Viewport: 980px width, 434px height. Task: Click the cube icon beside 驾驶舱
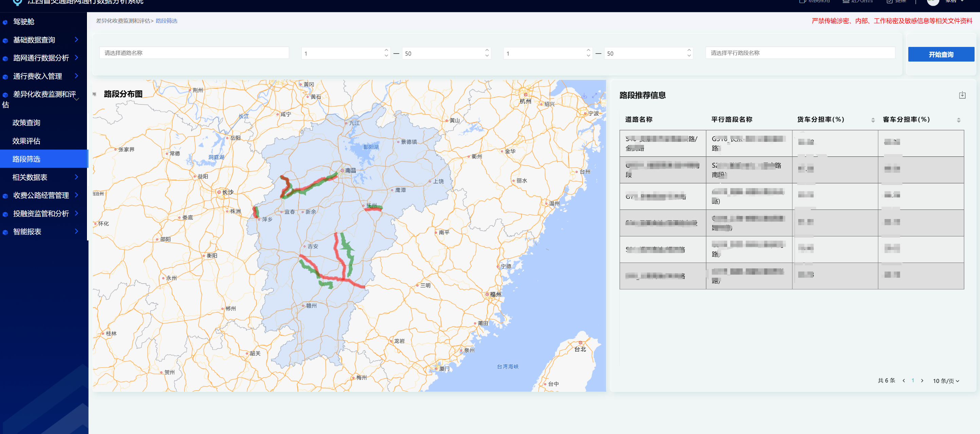5,22
